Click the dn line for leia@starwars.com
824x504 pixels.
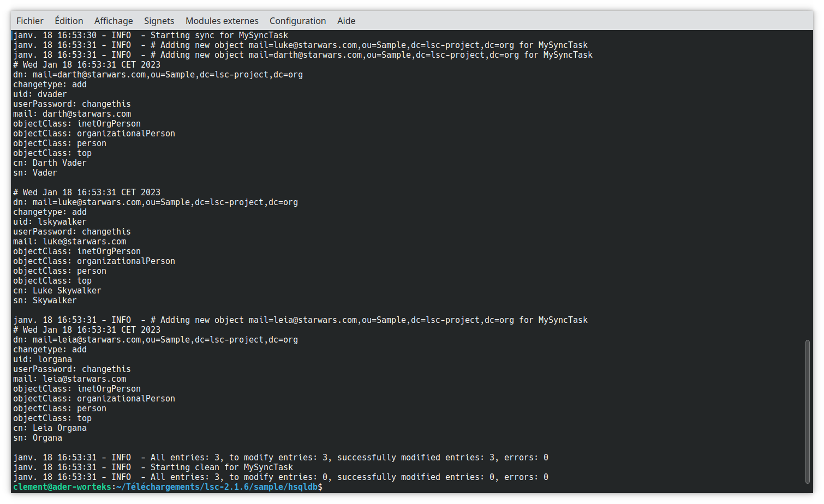point(156,340)
